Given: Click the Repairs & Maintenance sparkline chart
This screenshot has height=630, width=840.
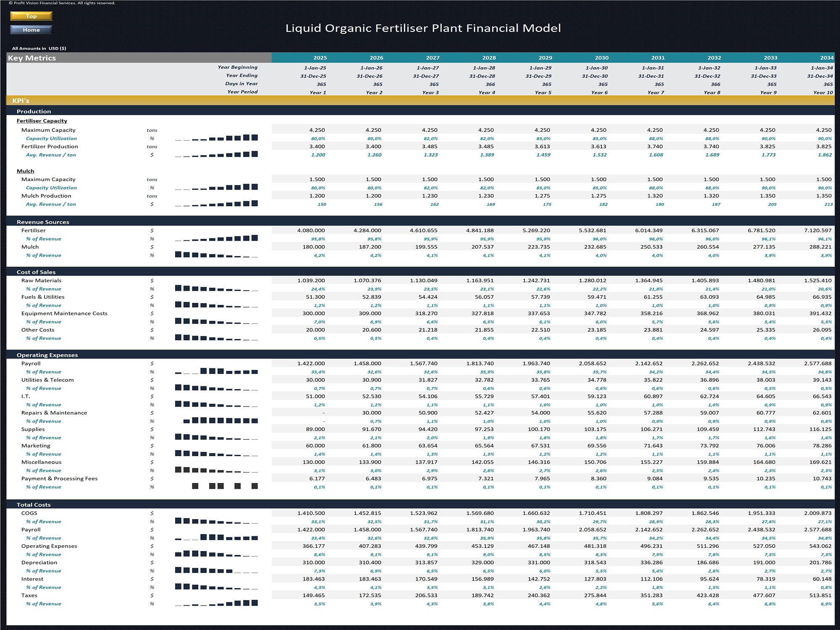Looking at the screenshot, I should pyautogui.click(x=220, y=420).
